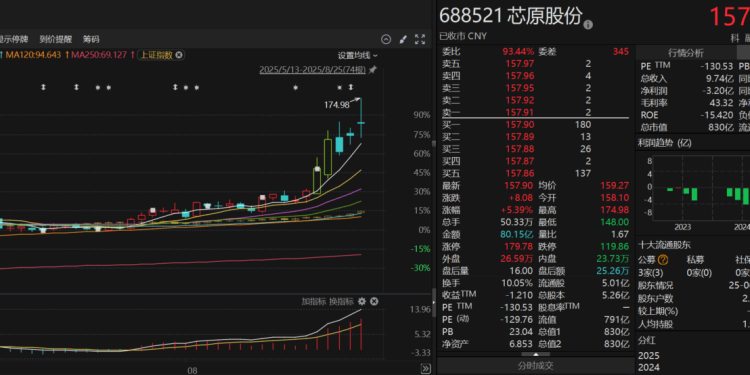
Task: Click double-arrow button below chart axis
Action: 425,368
